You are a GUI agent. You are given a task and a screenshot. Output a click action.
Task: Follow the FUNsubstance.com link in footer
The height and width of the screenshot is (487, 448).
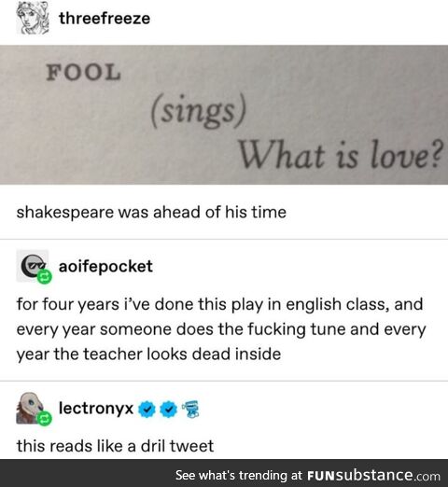click(373, 476)
